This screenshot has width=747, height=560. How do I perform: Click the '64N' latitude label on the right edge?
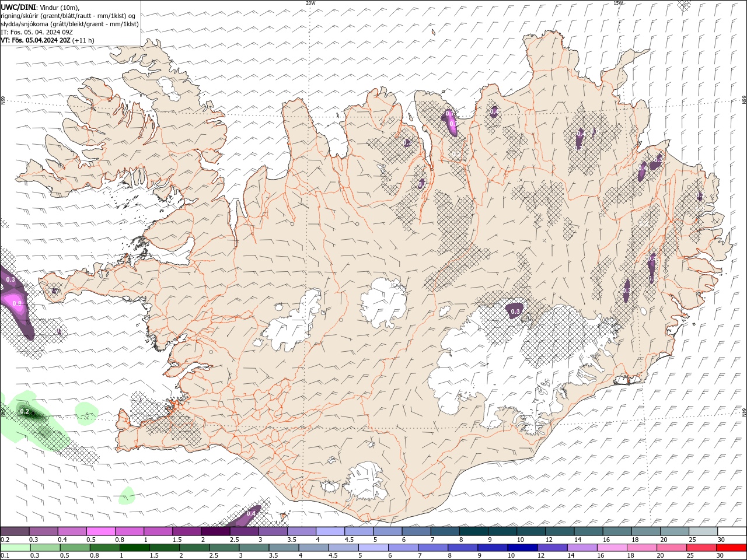744,411
